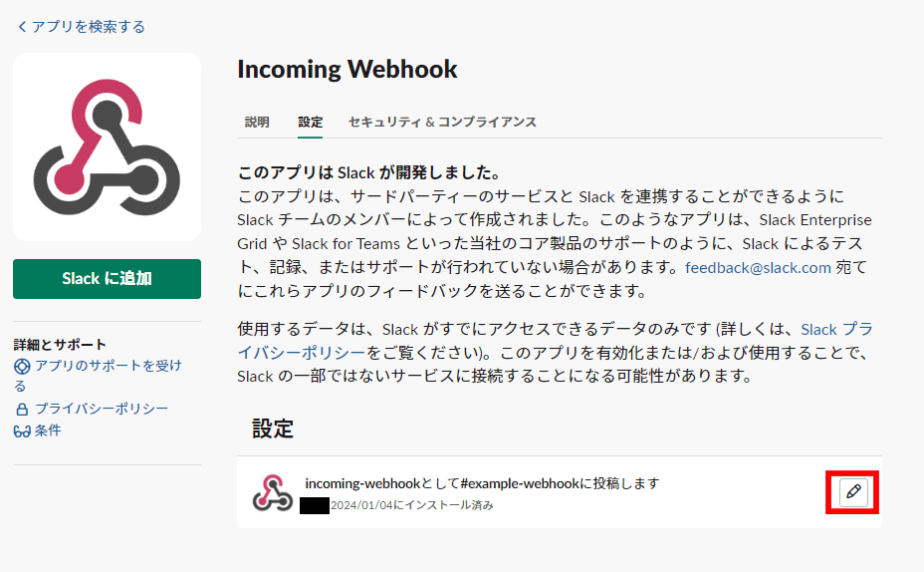Click the glasses icon beside 条件
Viewport: 924px width, 572px height.
click(x=22, y=431)
